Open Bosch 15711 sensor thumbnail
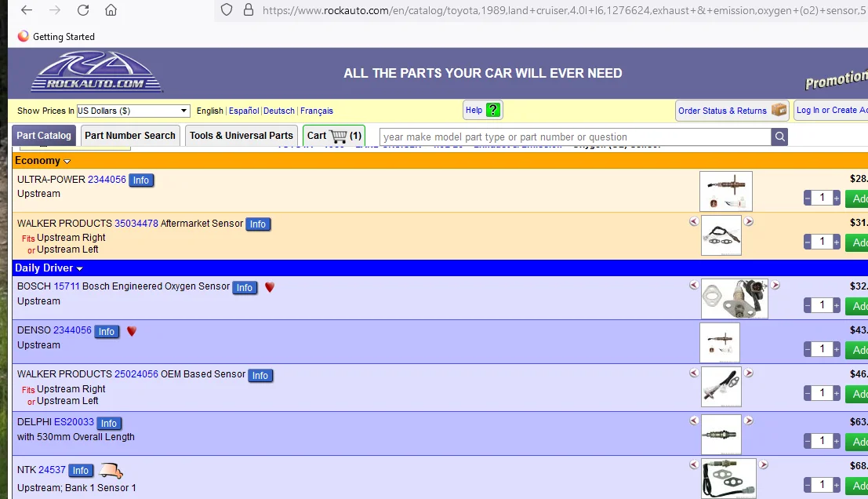This screenshot has height=499, width=868. click(x=734, y=298)
